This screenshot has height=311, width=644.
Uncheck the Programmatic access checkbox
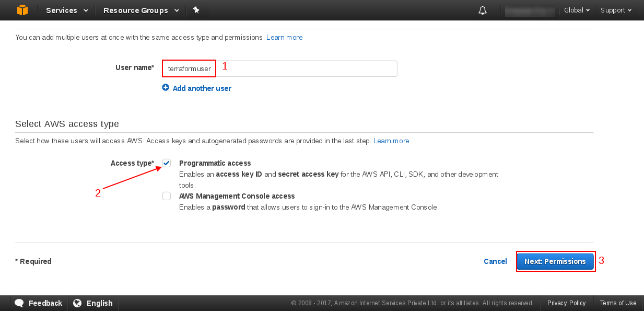coord(167,163)
